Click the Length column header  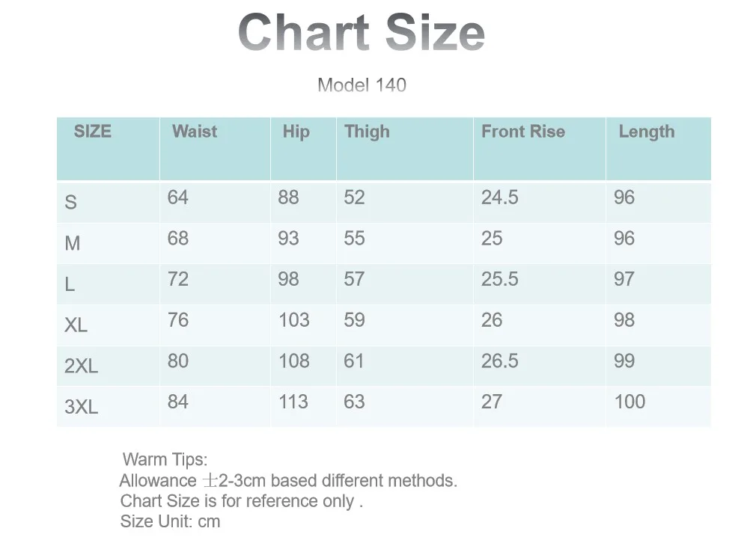pos(647,132)
